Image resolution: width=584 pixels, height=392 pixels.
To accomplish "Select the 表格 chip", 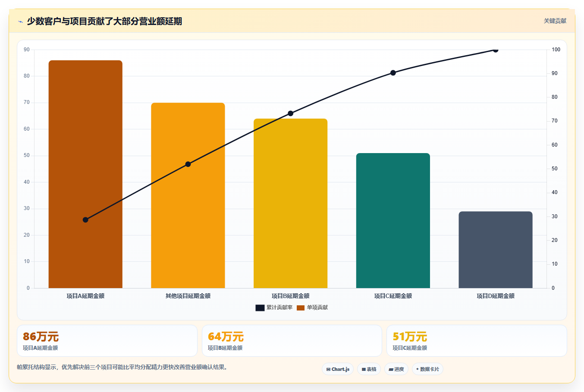I will tap(369, 369).
